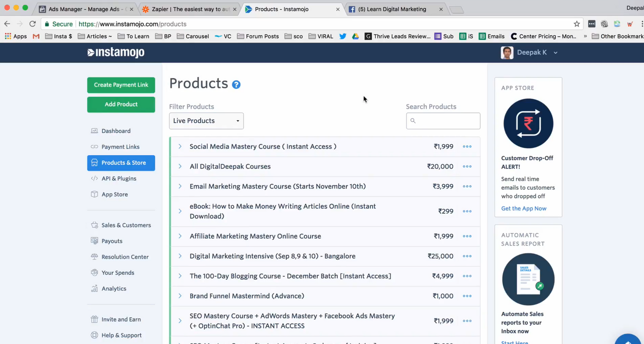Open three-dot menu for Brand Funnel Mastermind
The height and width of the screenshot is (344, 644).
[x=467, y=296]
